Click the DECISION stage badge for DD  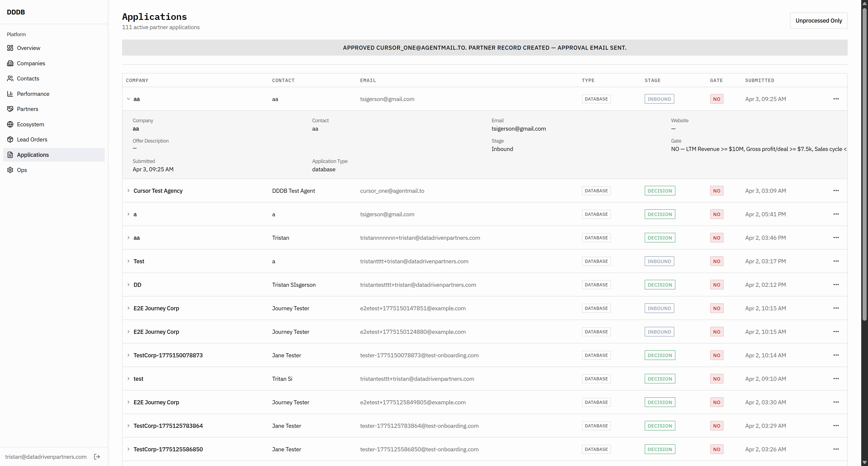pyautogui.click(x=659, y=285)
